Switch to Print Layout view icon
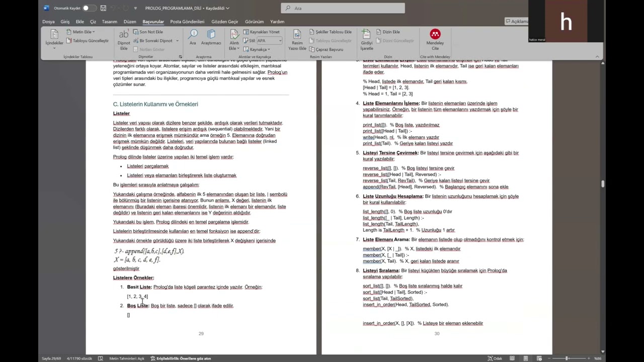This screenshot has width=644, height=362. click(526, 358)
